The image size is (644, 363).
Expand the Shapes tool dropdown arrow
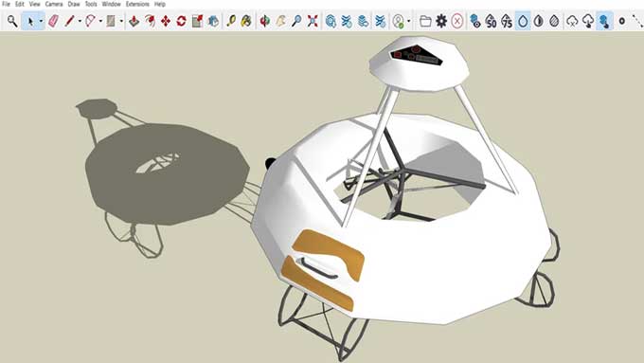121,21
